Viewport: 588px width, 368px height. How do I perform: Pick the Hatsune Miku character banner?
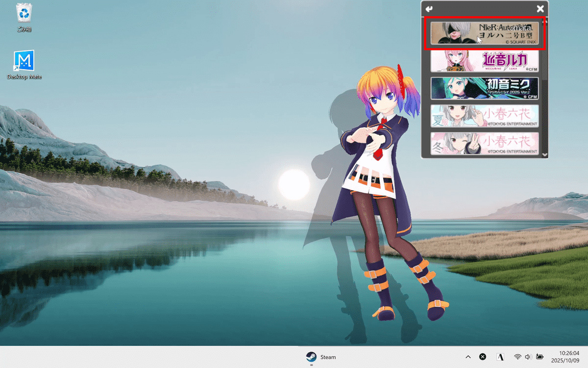coord(484,88)
